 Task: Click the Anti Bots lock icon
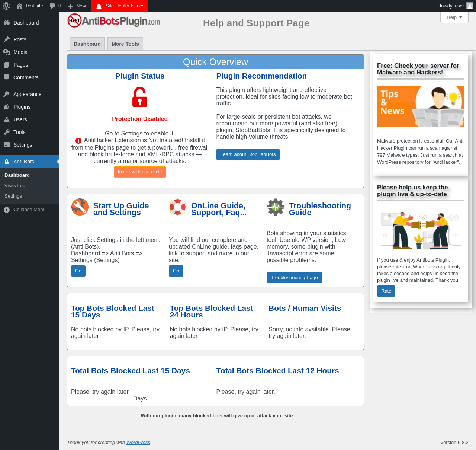click(x=7, y=162)
